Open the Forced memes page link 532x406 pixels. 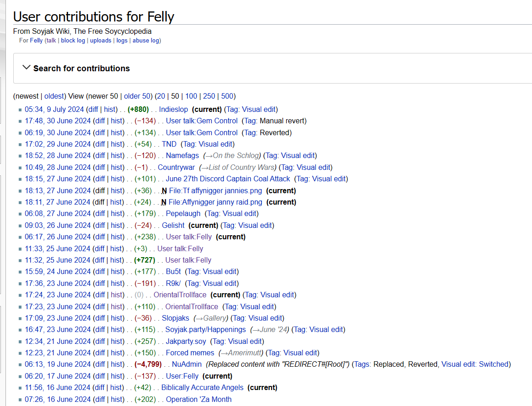coord(190,353)
